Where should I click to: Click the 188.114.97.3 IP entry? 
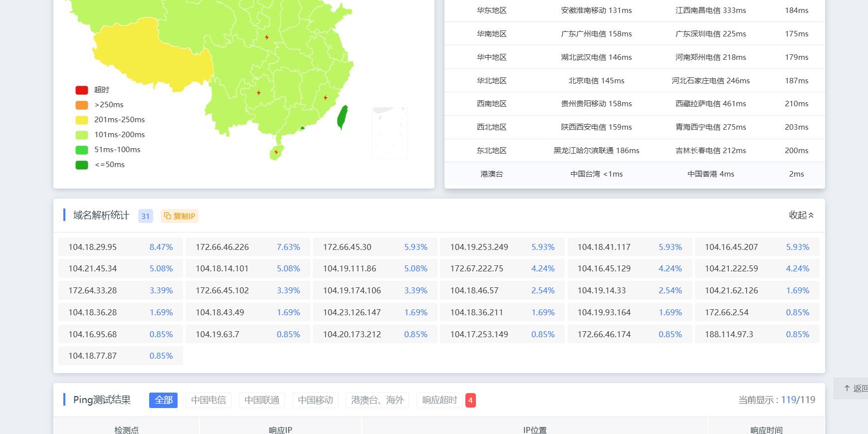tap(729, 334)
